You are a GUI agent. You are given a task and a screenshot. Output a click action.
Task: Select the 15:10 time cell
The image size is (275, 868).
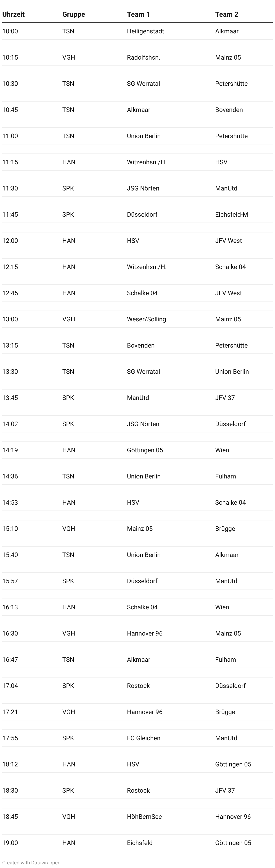(x=10, y=529)
